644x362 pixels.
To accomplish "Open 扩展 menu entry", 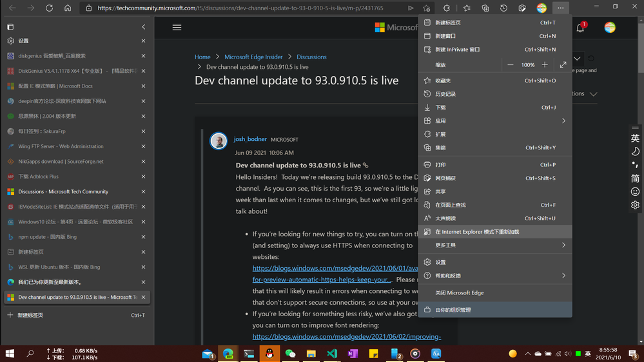I will tap(495, 134).
